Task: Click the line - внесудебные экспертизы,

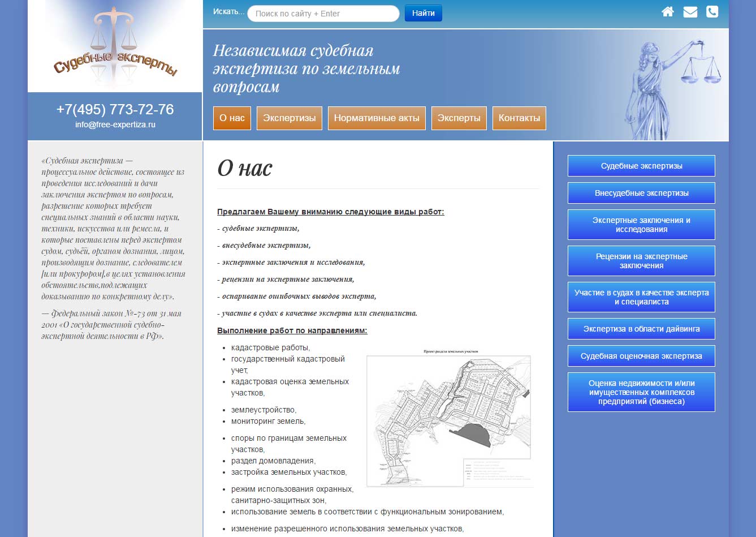Action: pyautogui.click(x=264, y=246)
